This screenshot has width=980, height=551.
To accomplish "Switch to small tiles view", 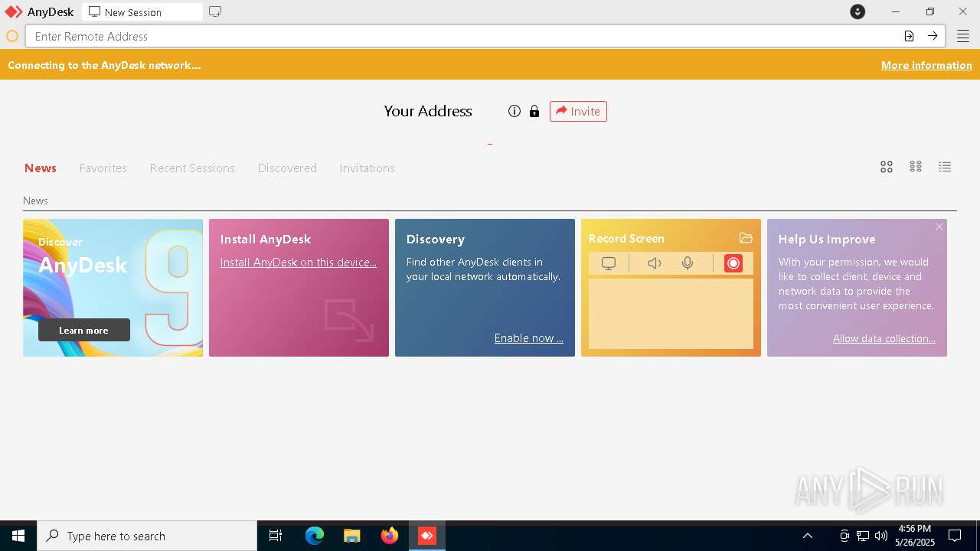I will pos(916,167).
